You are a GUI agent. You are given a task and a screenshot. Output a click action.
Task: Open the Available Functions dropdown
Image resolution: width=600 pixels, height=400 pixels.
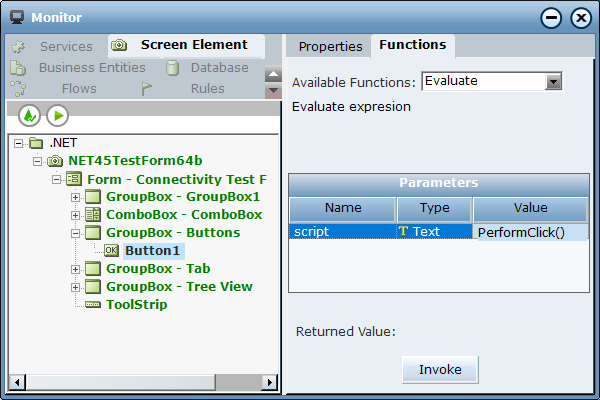point(553,82)
